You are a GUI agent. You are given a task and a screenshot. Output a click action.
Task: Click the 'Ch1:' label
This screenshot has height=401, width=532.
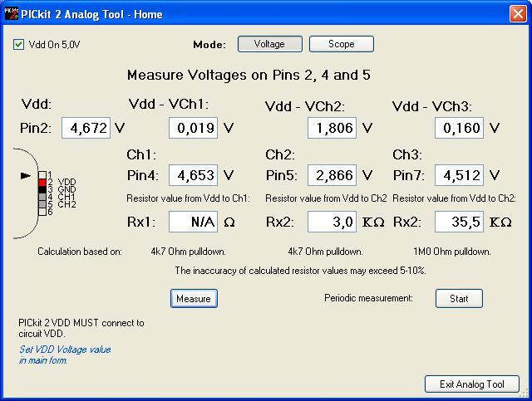(141, 154)
